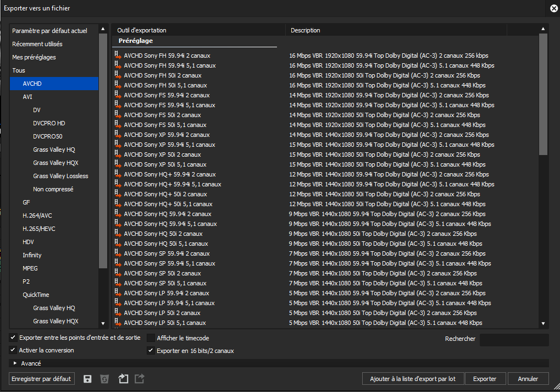
Task: Enable Afficher le timecode checkbox
Action: [x=151, y=338]
